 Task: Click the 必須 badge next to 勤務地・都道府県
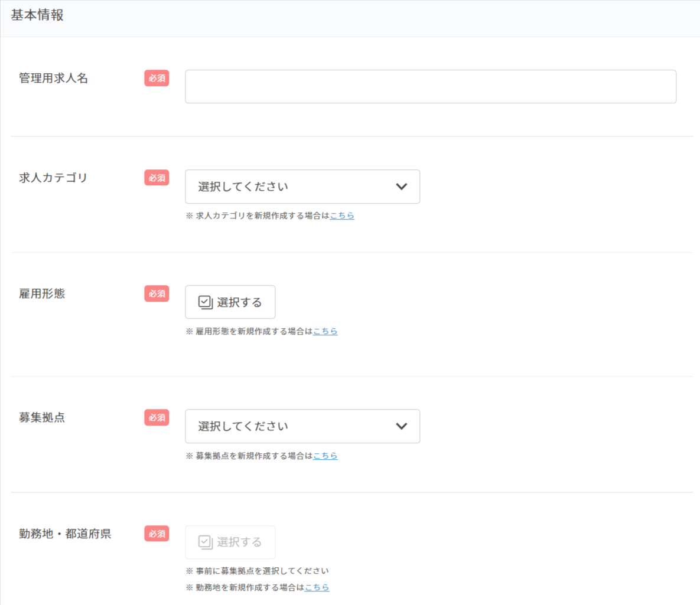point(157,534)
